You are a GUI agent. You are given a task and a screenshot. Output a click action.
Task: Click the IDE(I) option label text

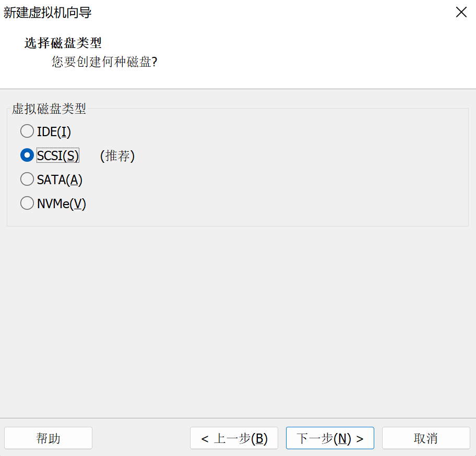[54, 131]
